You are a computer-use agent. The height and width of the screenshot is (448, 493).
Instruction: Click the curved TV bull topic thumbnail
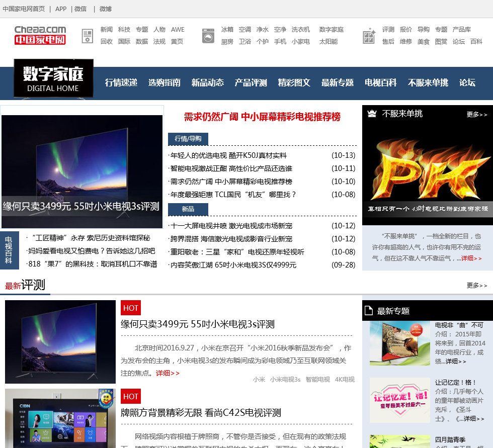(399, 343)
